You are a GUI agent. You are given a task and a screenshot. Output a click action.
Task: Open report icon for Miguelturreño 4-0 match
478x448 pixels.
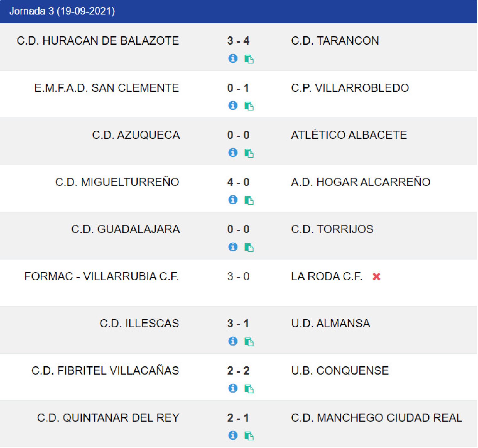pos(249,200)
